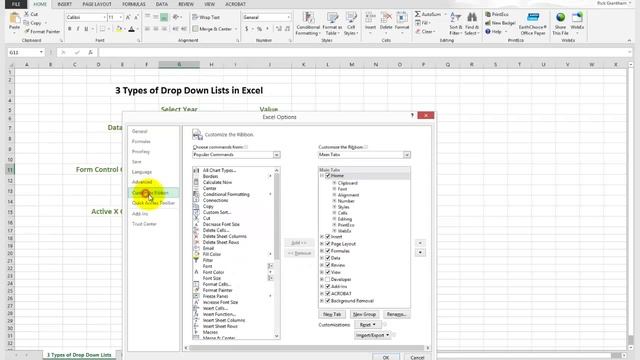Open the Format as Table gallery
The height and width of the screenshot is (360, 640).
point(332,24)
